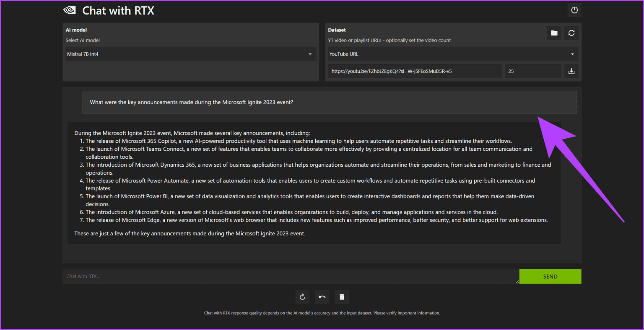Click the Dataset panel heading
This screenshot has width=644, height=330.
tap(337, 30)
